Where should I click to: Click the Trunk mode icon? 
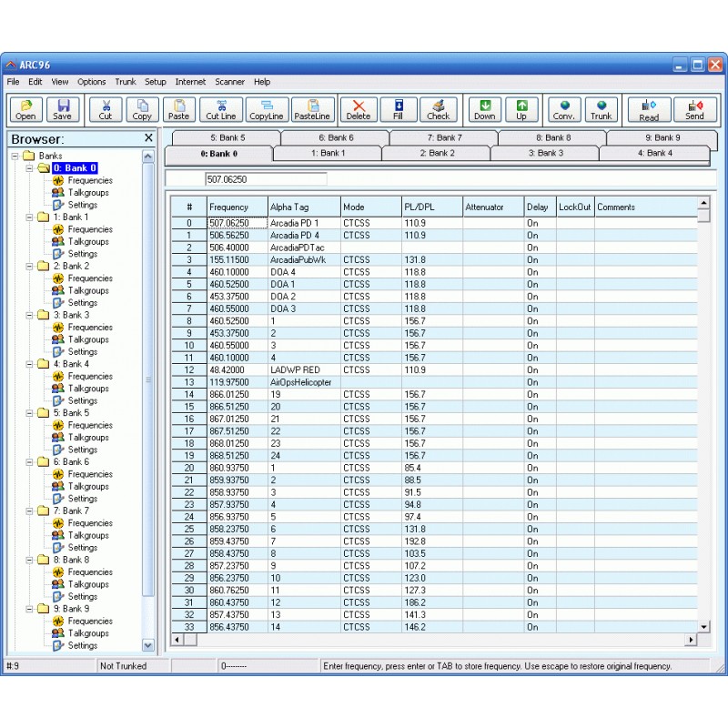point(602,109)
